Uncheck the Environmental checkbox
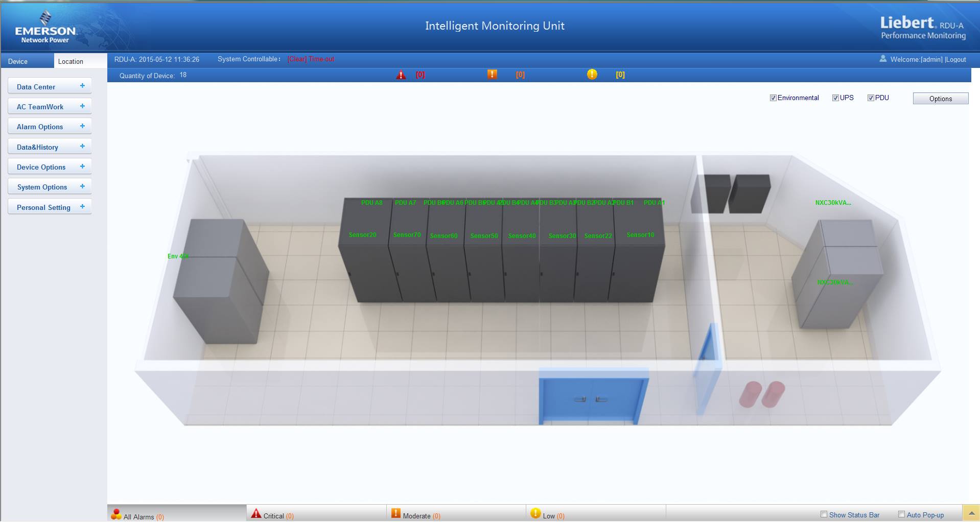980x522 pixels. pos(773,98)
